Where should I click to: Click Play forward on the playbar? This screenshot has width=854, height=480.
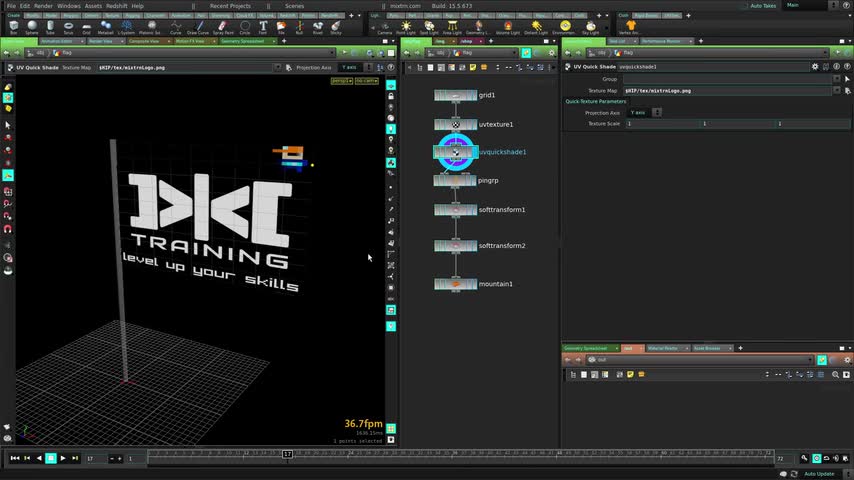point(63,458)
